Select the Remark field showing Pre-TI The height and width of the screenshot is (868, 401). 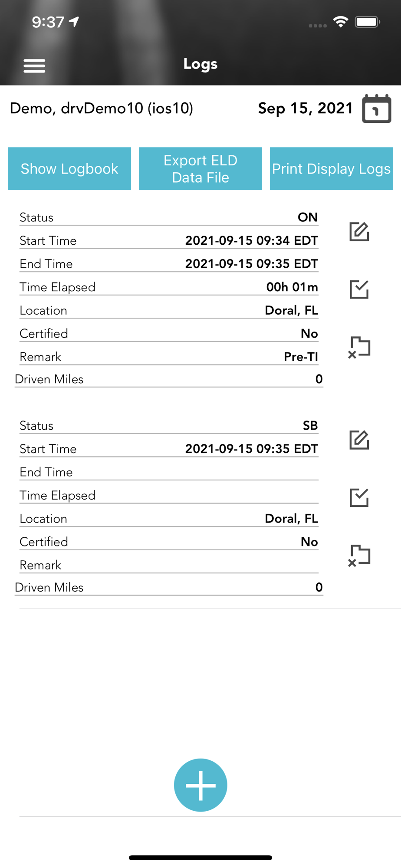pyautogui.click(x=169, y=357)
